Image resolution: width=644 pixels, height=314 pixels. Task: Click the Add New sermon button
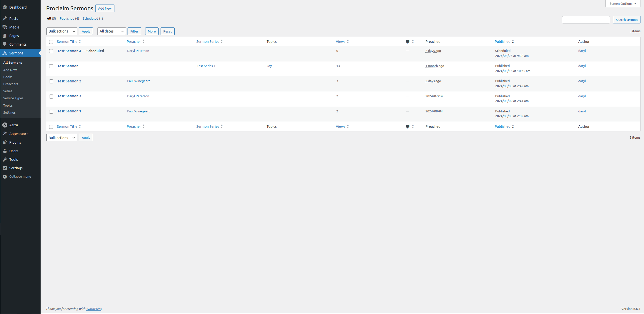tap(105, 8)
